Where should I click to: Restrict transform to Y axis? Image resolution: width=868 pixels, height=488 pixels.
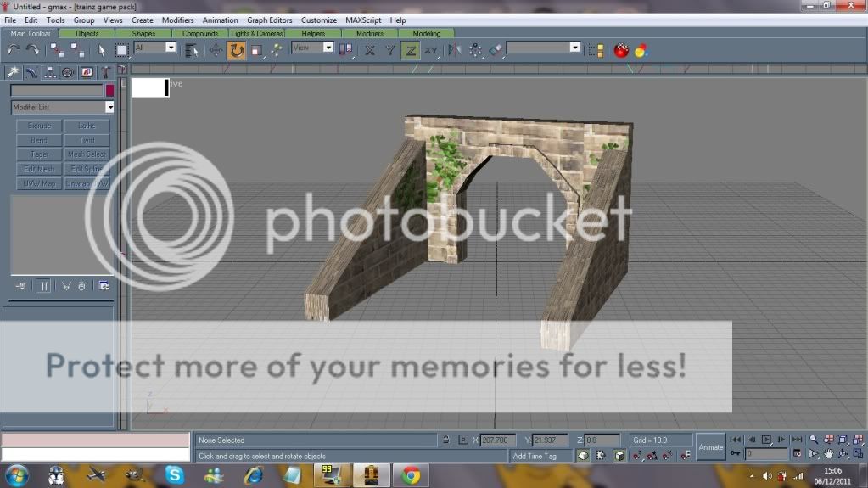point(389,50)
